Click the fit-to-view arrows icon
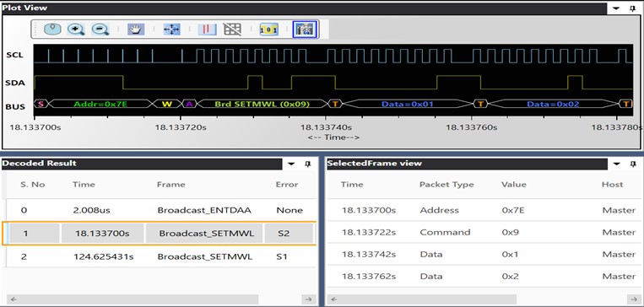 point(171,30)
